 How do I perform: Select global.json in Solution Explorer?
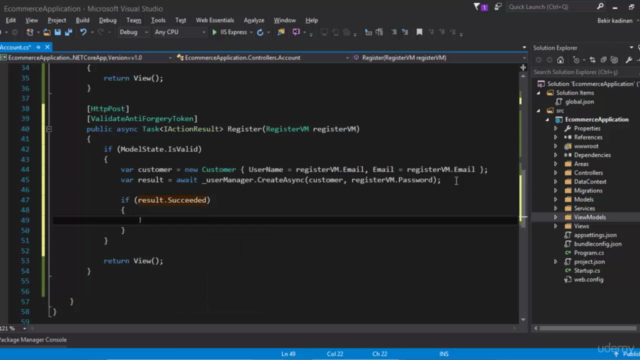click(x=580, y=102)
